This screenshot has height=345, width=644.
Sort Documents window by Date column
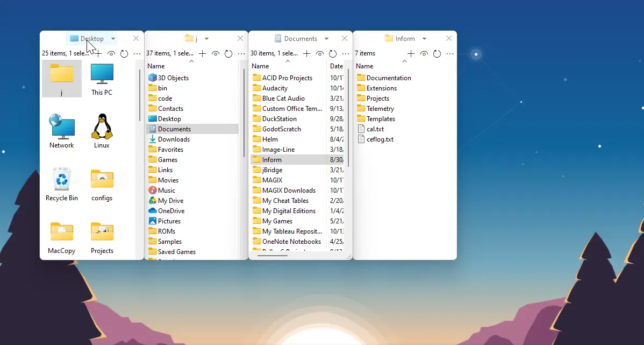tap(336, 66)
